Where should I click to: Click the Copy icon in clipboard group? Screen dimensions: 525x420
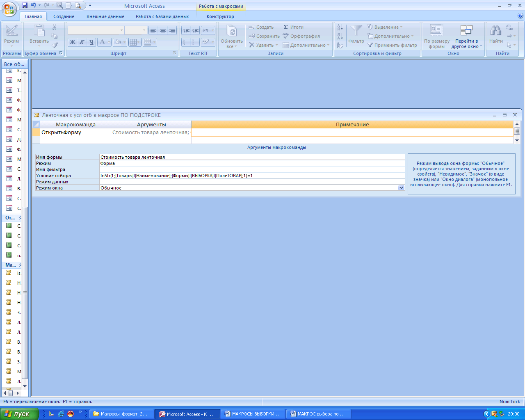pos(55,36)
